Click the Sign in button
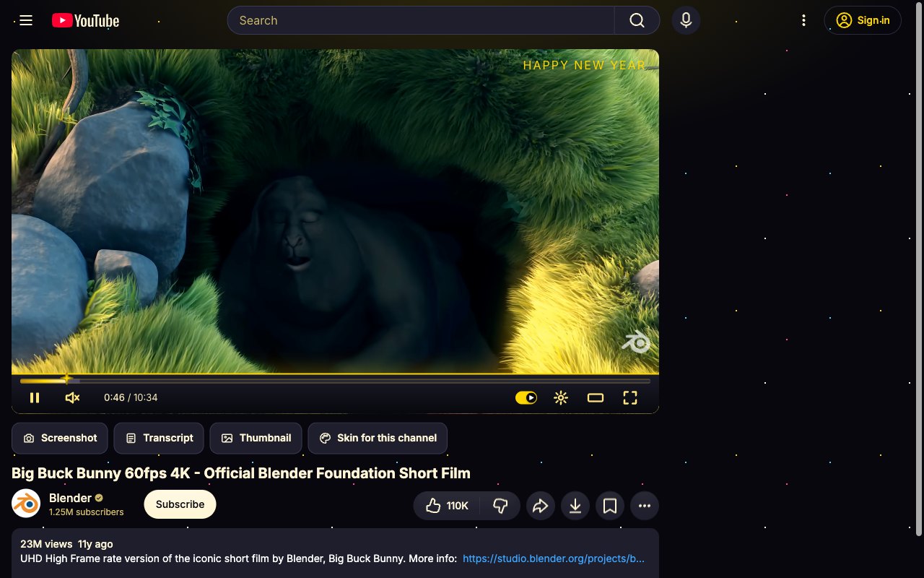924x578 pixels. coord(863,20)
